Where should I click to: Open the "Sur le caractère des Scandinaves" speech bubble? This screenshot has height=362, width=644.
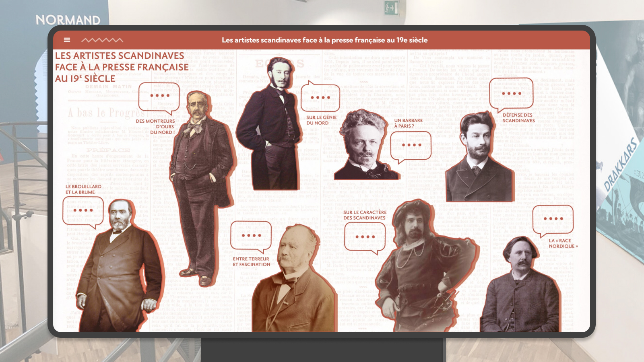pos(365,237)
